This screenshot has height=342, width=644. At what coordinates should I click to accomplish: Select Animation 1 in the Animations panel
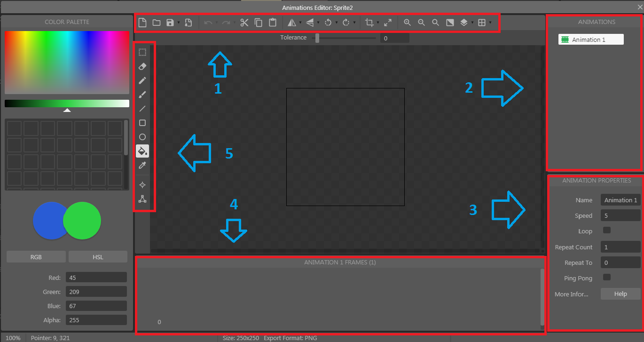590,39
